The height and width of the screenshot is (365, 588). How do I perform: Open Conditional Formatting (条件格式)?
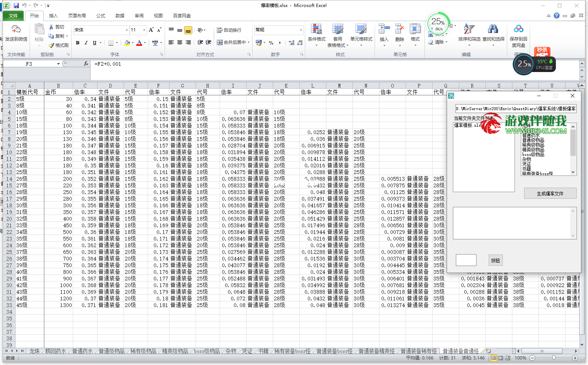pos(316,34)
